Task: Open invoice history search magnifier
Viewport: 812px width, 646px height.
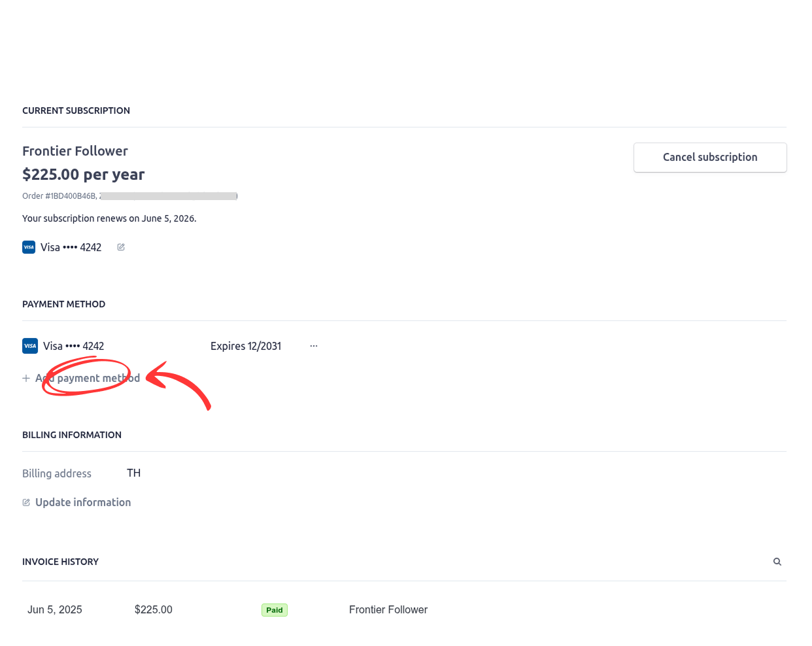Action: tap(777, 562)
